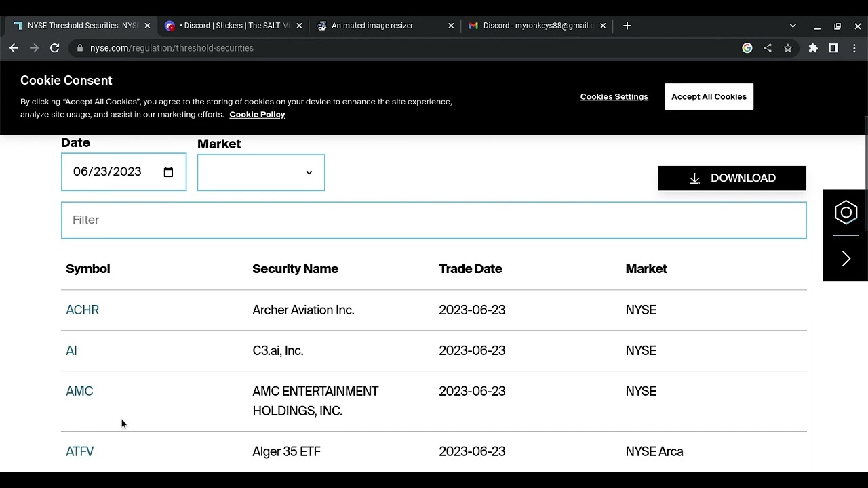Screen dimensions: 868x488
Task: Download the threshold securities list
Action: pos(732,178)
